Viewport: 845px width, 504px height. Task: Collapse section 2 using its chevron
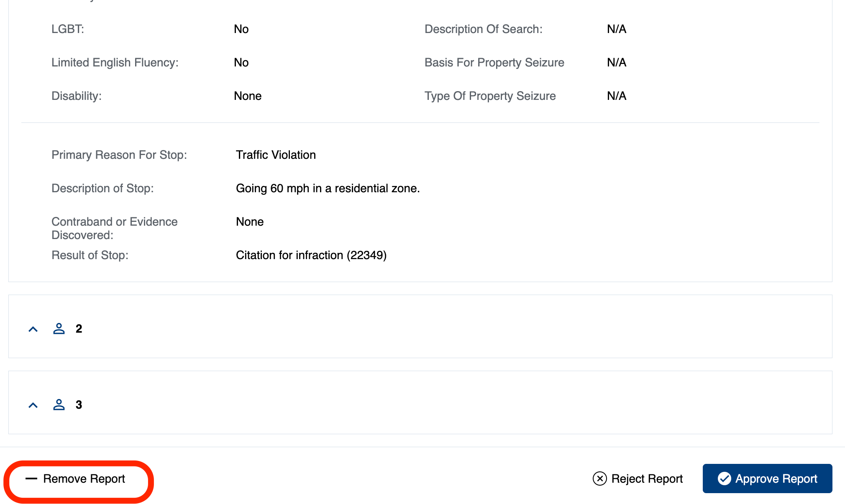[33, 329]
